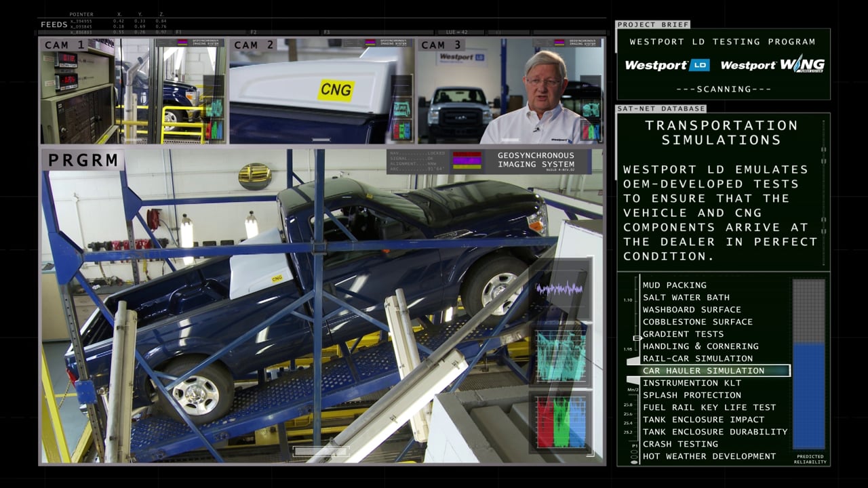Click the RGB histogram icon in CAM 3
The image size is (868, 488).
click(591, 131)
